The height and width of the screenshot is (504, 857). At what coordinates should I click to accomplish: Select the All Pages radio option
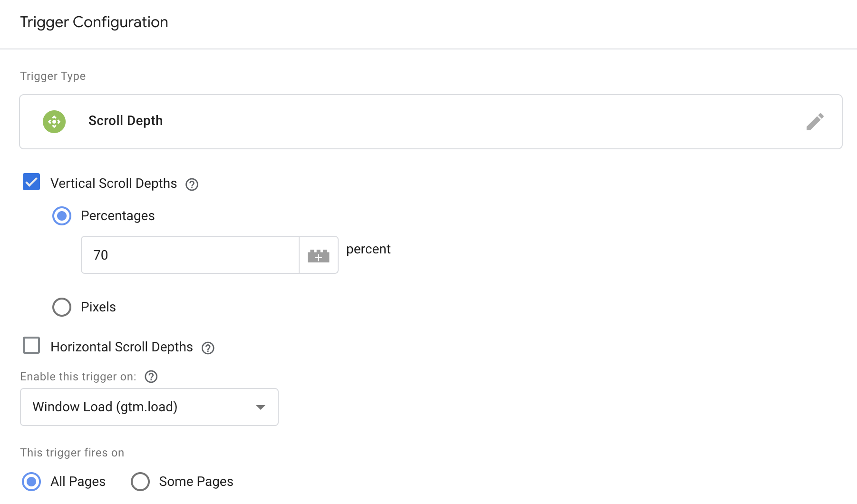(31, 482)
